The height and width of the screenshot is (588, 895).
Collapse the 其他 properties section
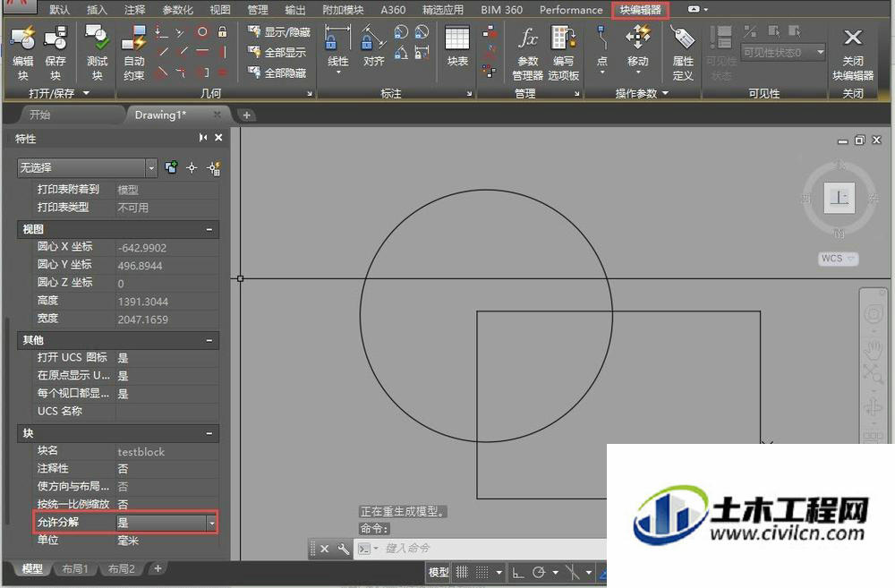[209, 340]
